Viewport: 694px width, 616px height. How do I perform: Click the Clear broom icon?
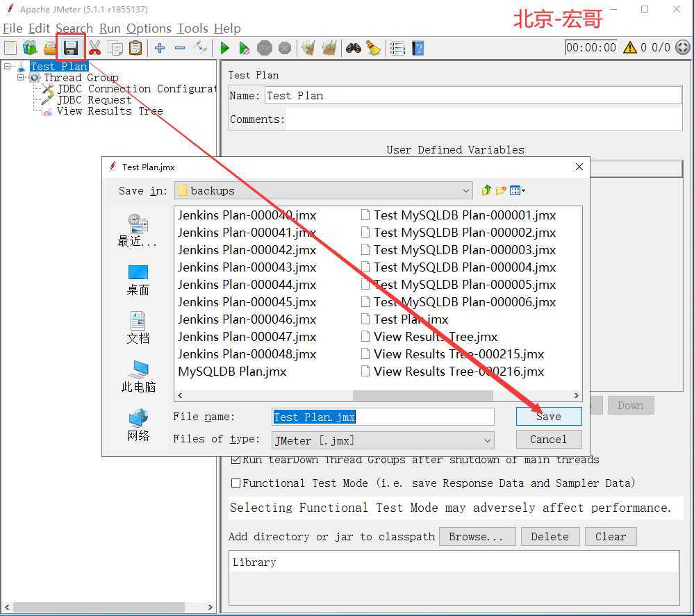[308, 48]
